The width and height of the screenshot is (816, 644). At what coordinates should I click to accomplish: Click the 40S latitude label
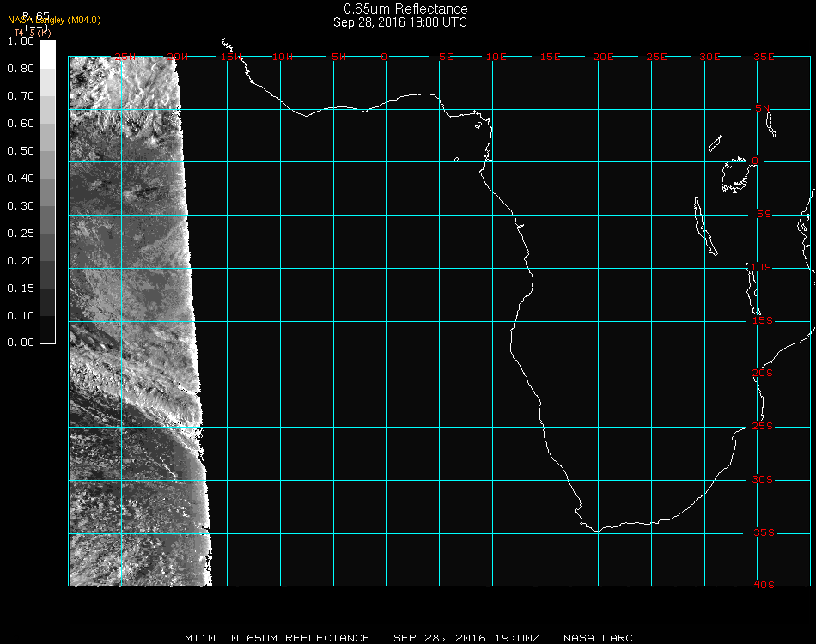[763, 586]
